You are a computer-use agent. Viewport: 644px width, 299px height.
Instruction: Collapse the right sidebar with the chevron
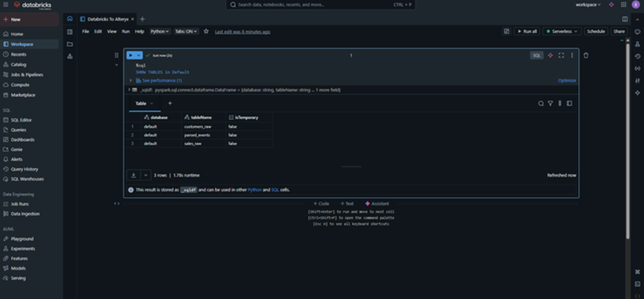[x=638, y=19]
